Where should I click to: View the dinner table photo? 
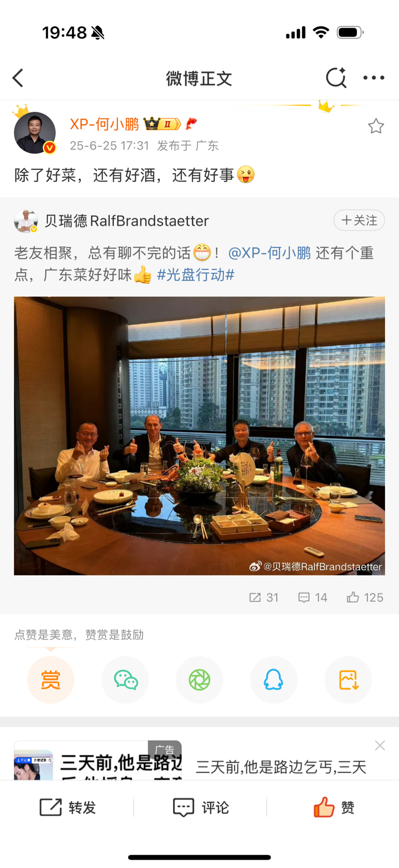pos(199,436)
